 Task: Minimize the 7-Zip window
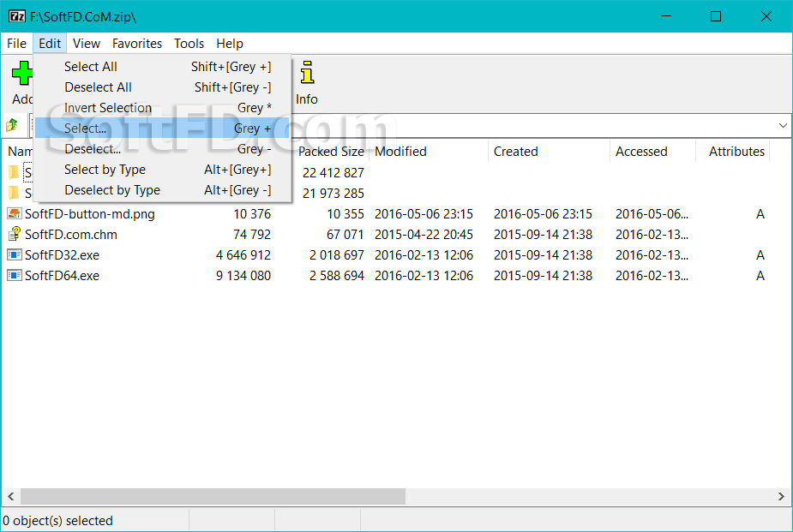point(666,16)
